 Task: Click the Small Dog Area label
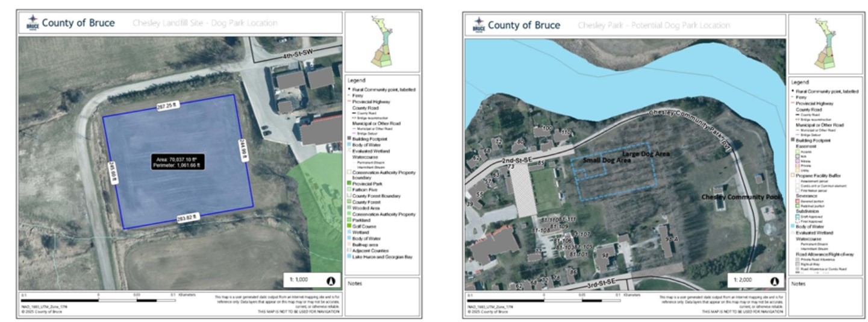click(x=606, y=161)
